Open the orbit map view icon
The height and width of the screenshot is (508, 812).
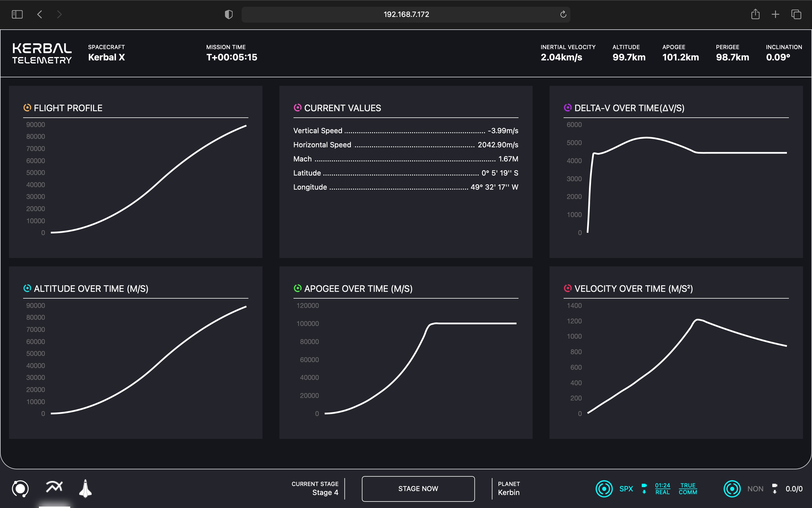coord(20,489)
